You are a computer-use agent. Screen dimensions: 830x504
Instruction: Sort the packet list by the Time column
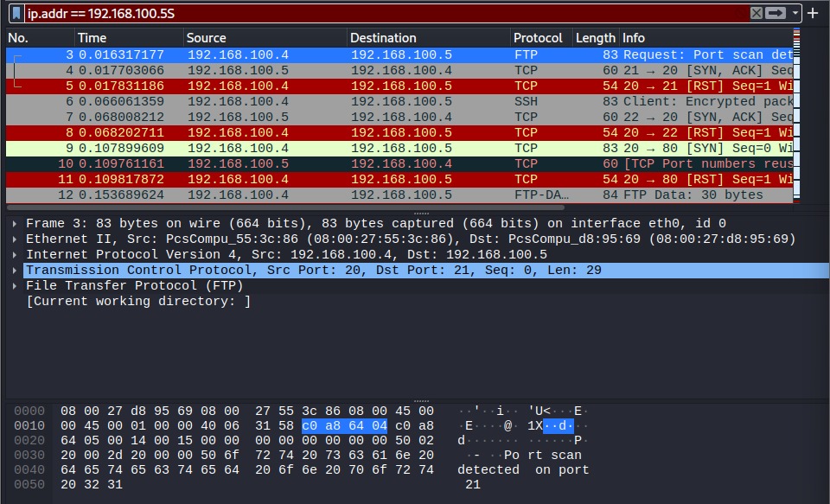pos(129,38)
